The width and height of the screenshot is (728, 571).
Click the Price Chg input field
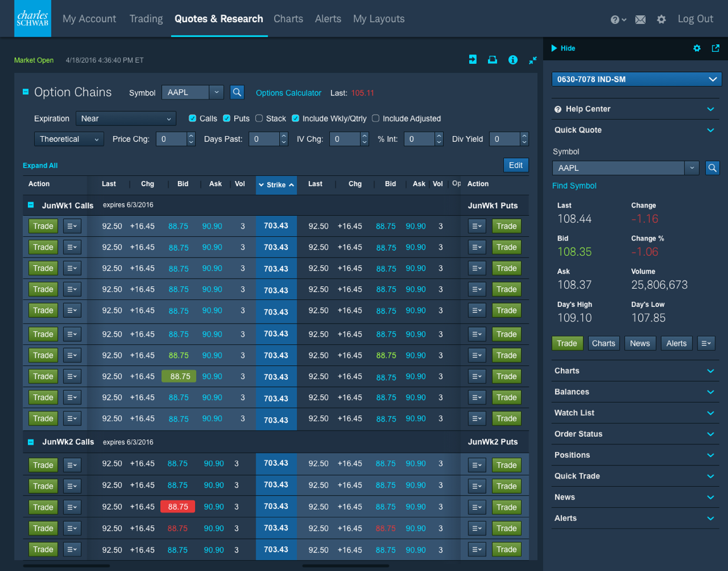coord(172,139)
